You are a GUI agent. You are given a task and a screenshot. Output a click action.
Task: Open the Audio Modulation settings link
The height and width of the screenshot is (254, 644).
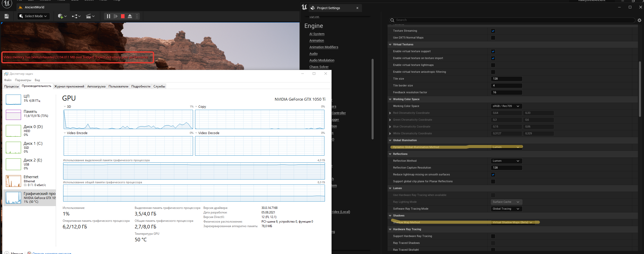322,60
